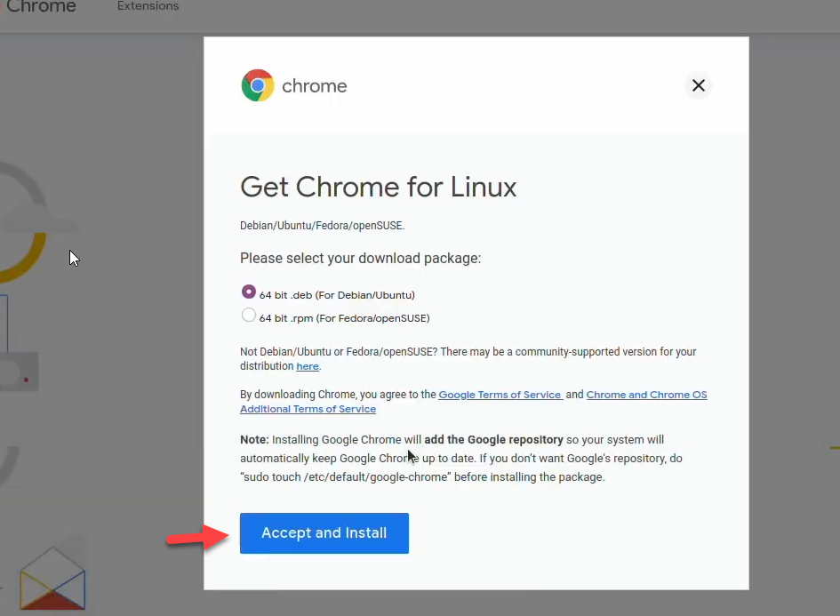The width and height of the screenshot is (840, 616).
Task: Click the Chrome title in top-left header
Action: (41, 7)
